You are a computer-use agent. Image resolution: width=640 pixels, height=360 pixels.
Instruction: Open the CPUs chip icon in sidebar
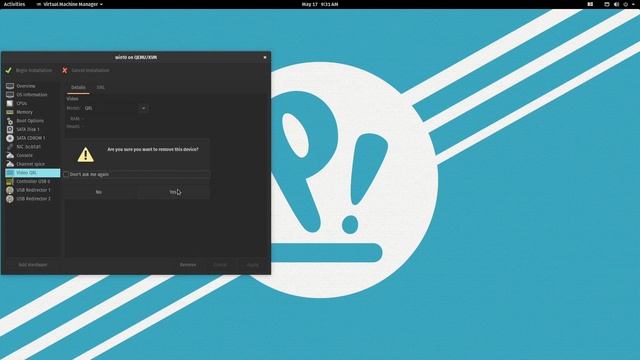coord(10,103)
